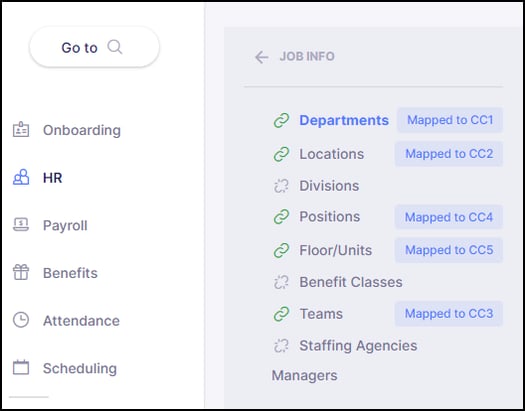The width and height of the screenshot is (525, 411).
Task: Select Locations in the Job Info list
Action: click(331, 154)
